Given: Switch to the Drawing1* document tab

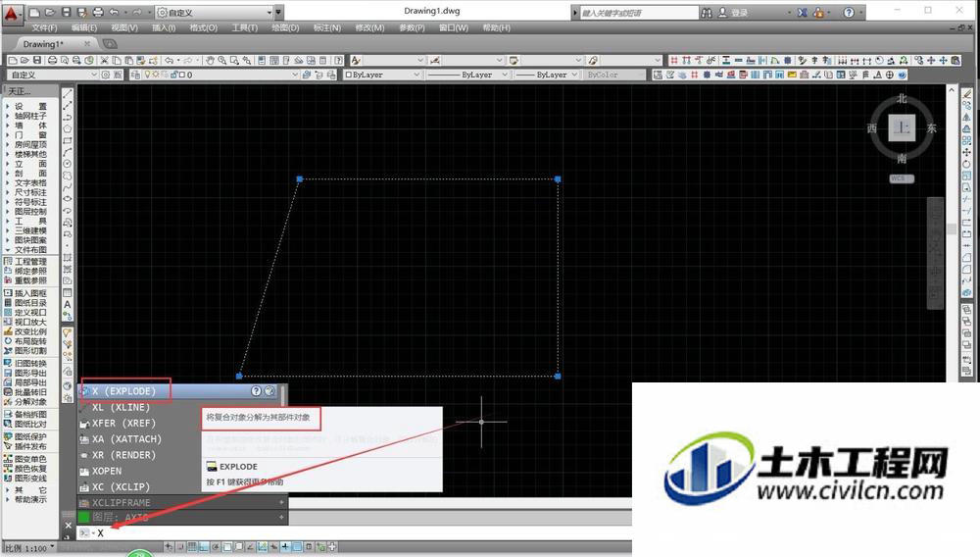Looking at the screenshot, I should coord(43,44).
